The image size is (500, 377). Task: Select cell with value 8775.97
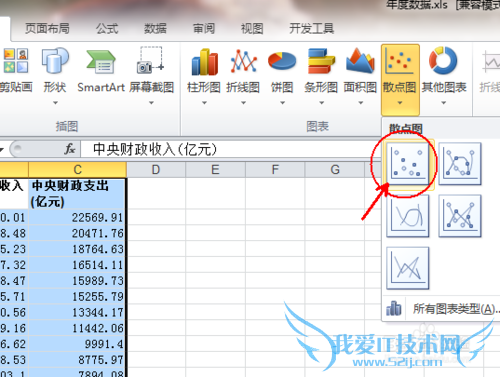[x=77, y=360]
